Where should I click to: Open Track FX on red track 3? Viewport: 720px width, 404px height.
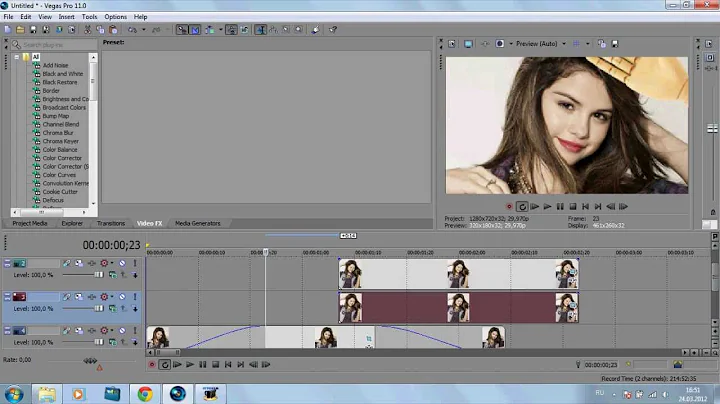[92, 297]
